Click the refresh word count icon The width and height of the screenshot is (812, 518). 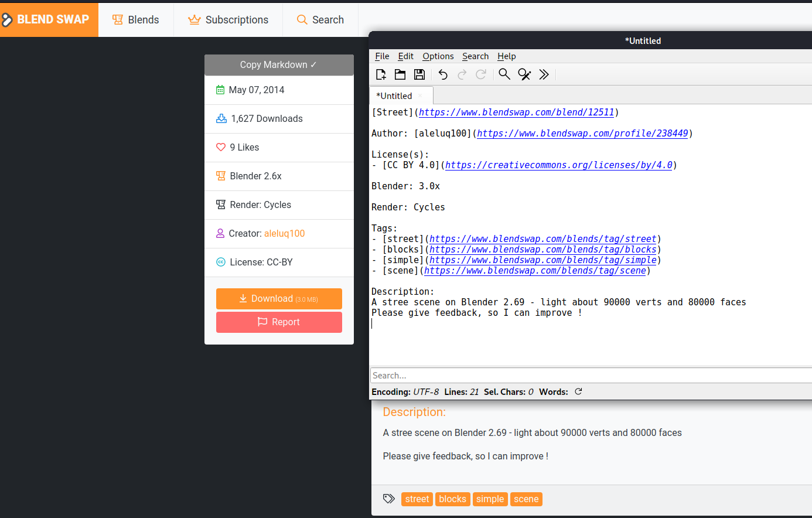(x=578, y=391)
